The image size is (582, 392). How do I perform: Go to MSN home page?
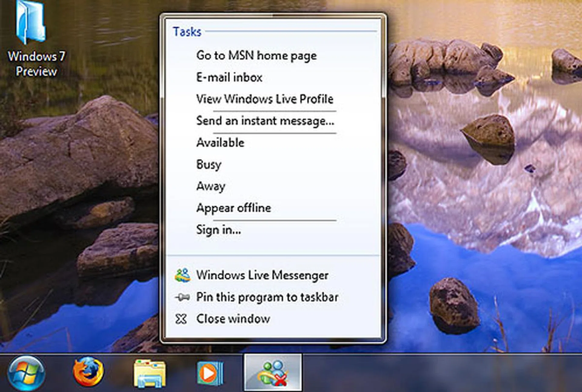tap(256, 56)
